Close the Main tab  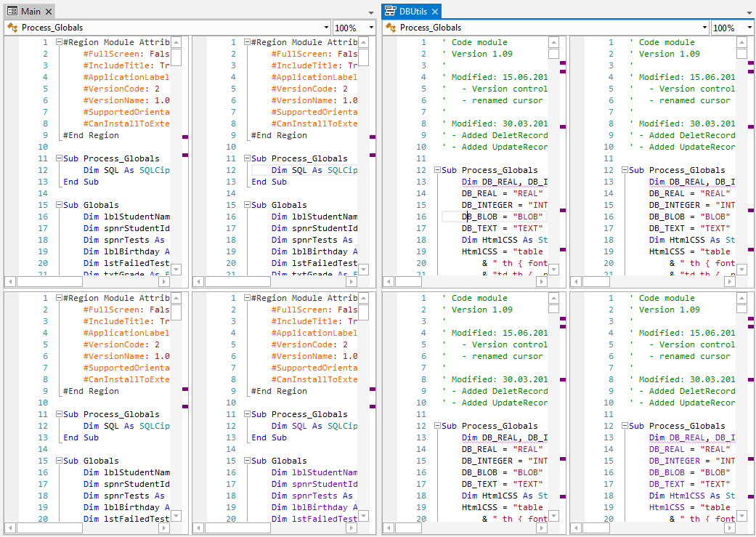point(48,11)
